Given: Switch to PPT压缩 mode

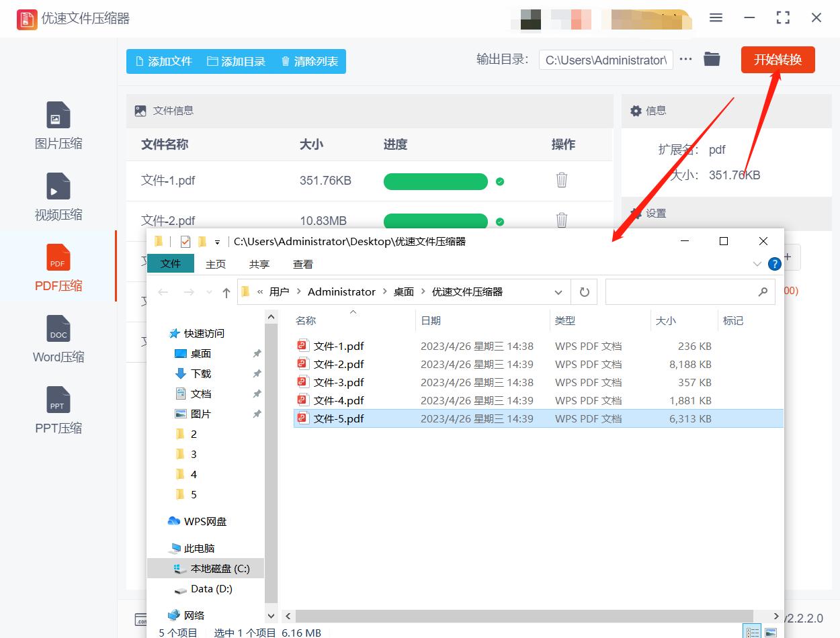Looking at the screenshot, I should pos(58,411).
